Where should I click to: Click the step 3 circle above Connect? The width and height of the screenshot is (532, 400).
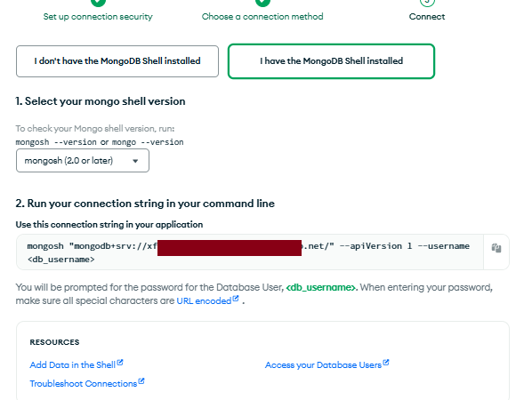[x=427, y=2]
